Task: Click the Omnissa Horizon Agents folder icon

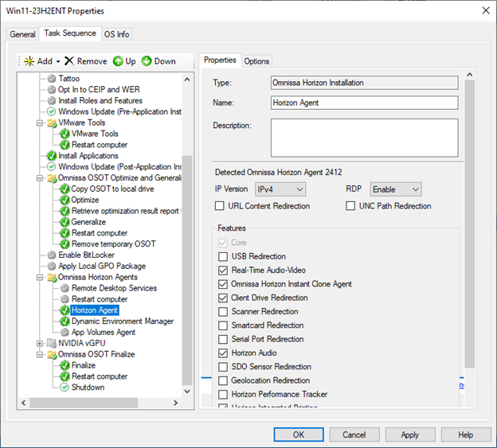Action: (x=52, y=278)
